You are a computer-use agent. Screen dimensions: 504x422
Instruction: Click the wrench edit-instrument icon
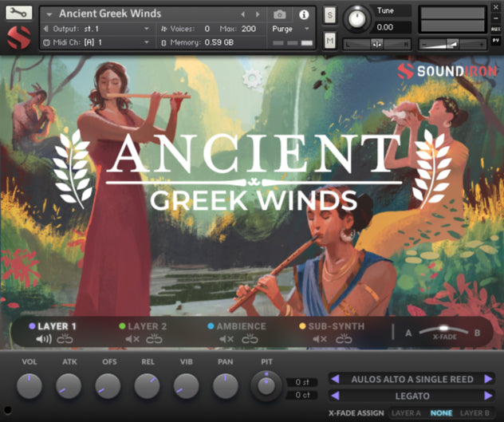click(x=19, y=13)
